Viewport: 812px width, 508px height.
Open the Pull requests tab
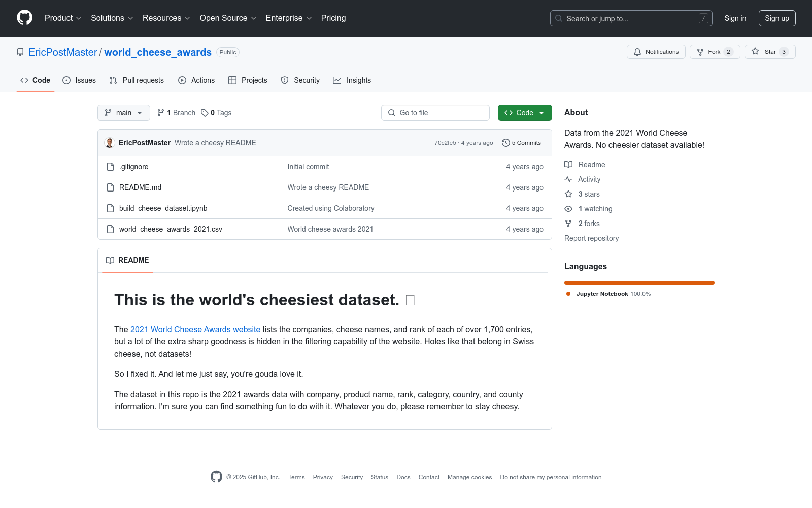coord(137,80)
